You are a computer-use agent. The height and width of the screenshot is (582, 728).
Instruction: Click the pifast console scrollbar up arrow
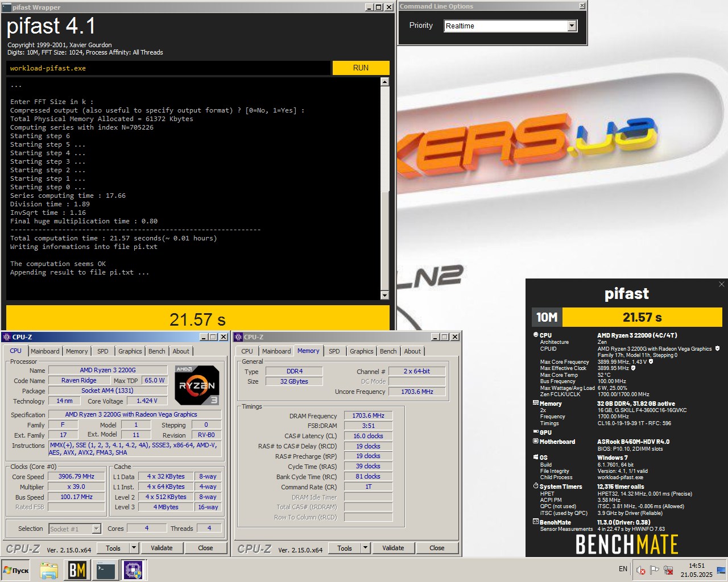click(384, 82)
